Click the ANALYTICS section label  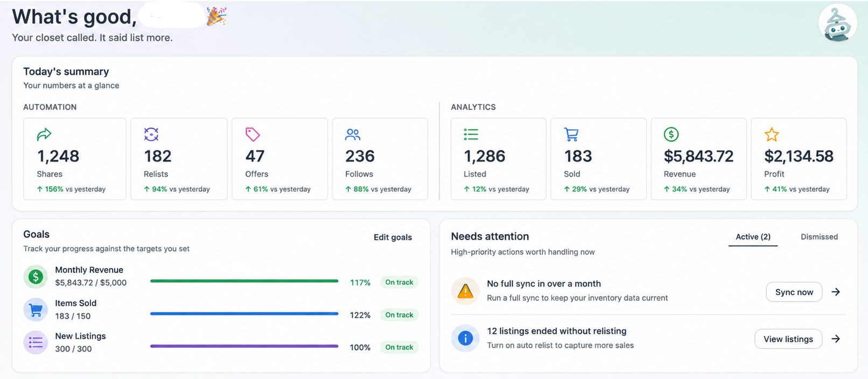pos(473,107)
